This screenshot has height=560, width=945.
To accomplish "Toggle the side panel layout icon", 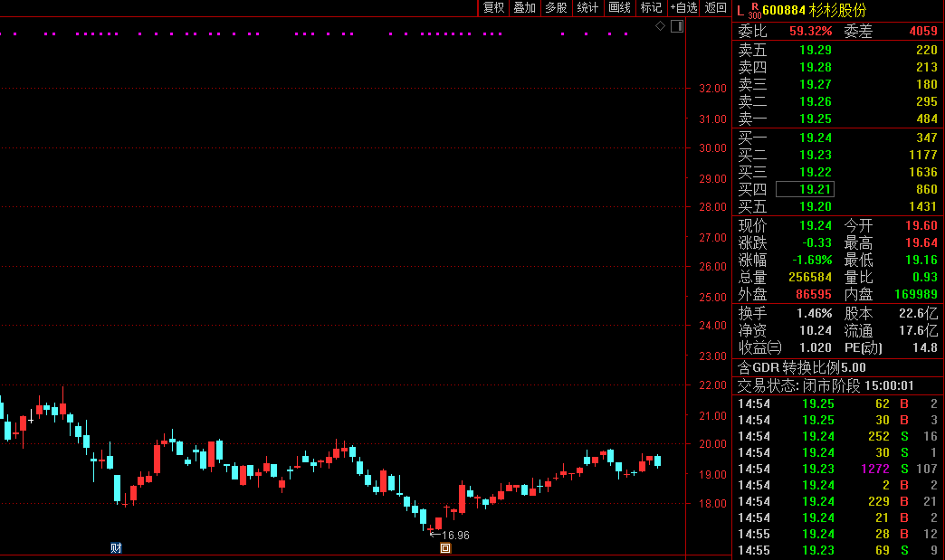I will tap(677, 26).
